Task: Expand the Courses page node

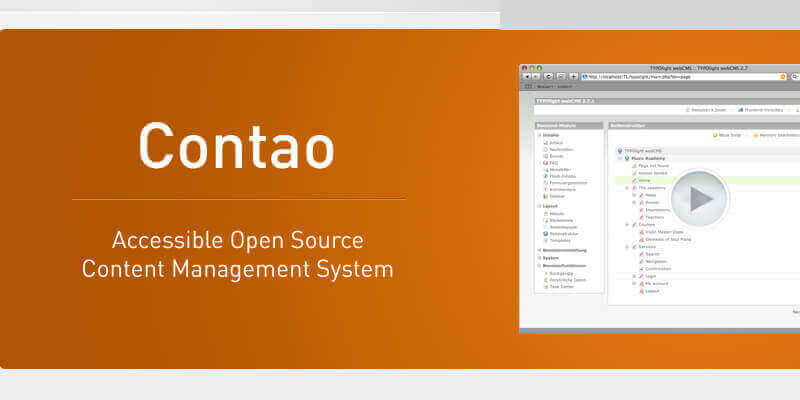Action: pyautogui.click(x=628, y=224)
